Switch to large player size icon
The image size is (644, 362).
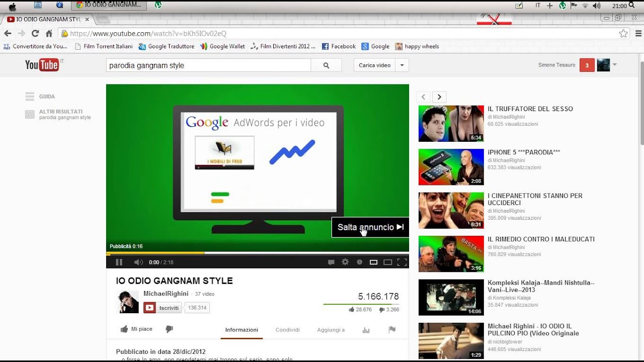tap(387, 262)
